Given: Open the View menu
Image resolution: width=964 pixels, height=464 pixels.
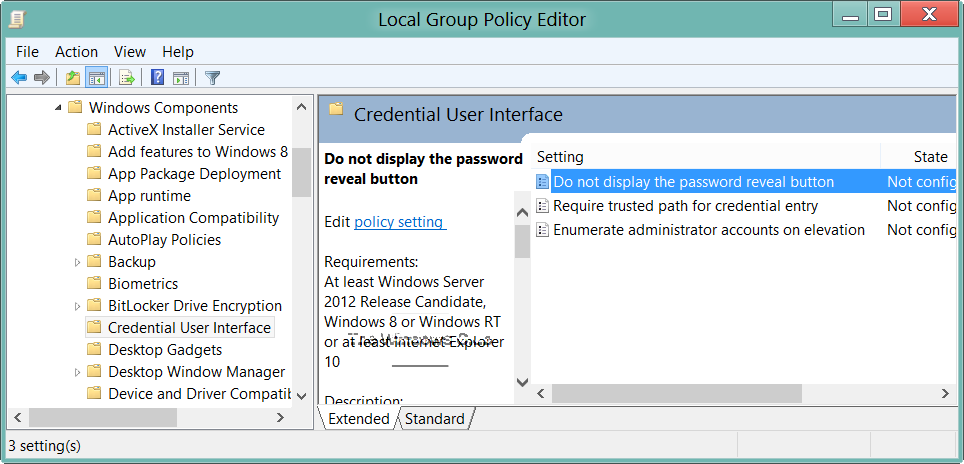Looking at the screenshot, I should click(x=130, y=52).
